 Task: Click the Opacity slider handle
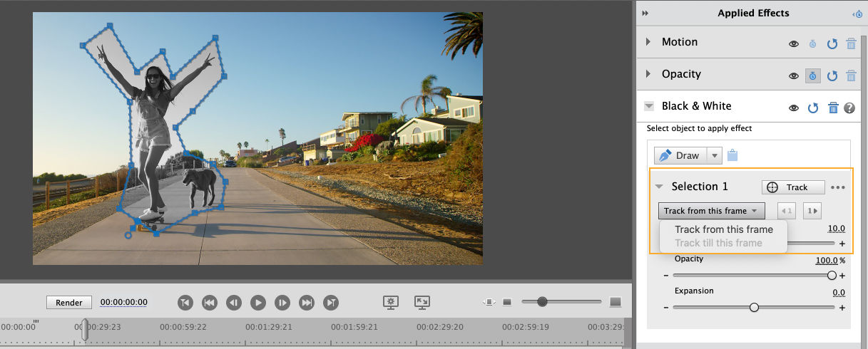click(832, 276)
